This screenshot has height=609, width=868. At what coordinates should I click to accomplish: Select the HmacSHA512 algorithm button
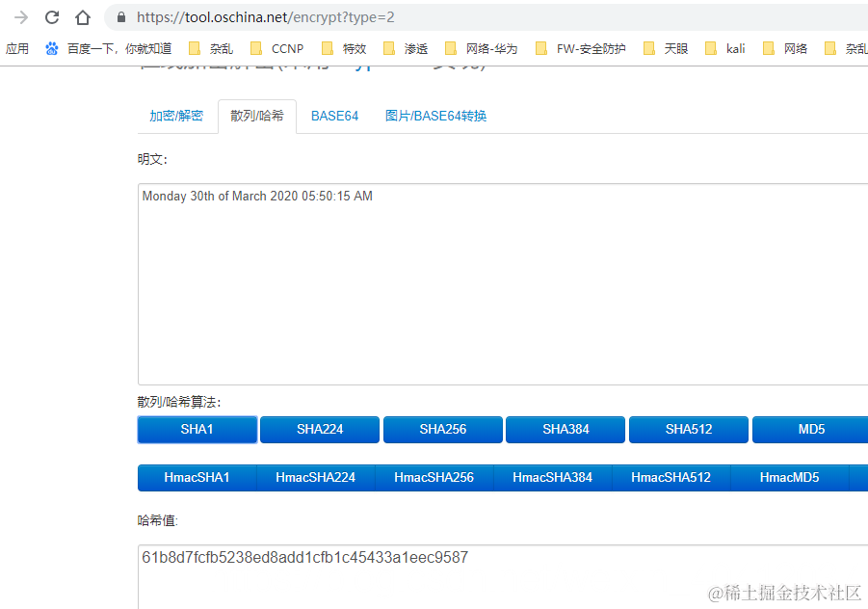coord(671,478)
